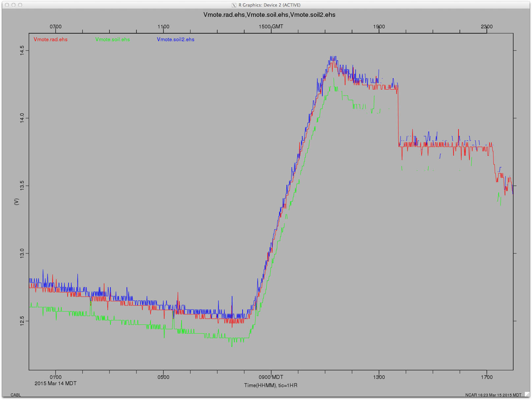532x400 pixels.
Task: Click the 12.5 y-axis tick label
Action: pyautogui.click(x=22, y=321)
